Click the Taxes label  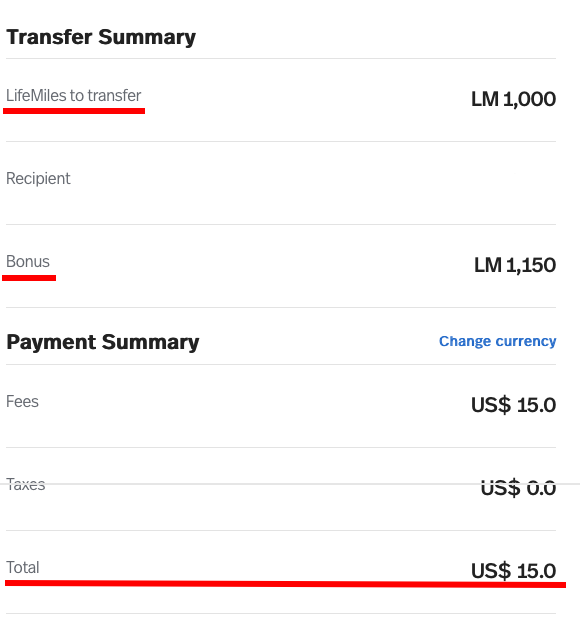[25, 484]
